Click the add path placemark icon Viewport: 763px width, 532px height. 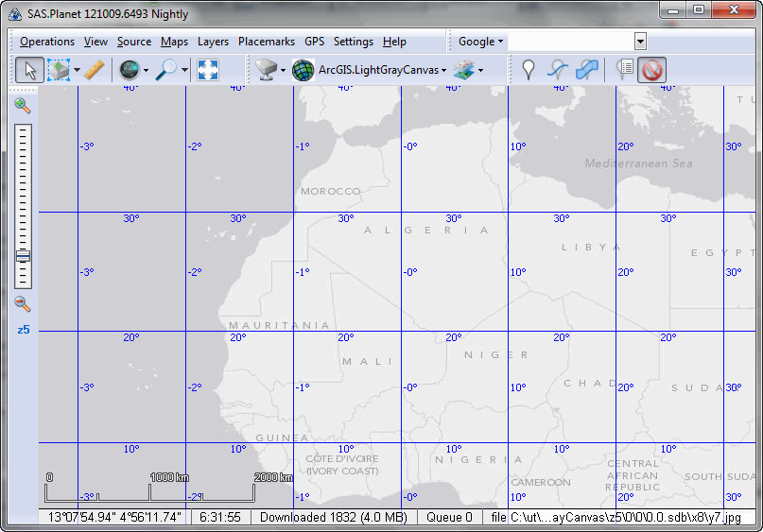pos(559,70)
